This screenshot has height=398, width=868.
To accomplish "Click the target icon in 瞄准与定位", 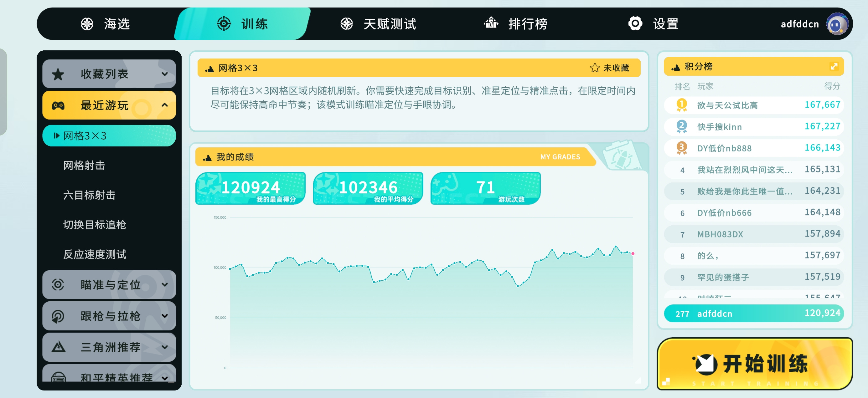I will click(58, 284).
